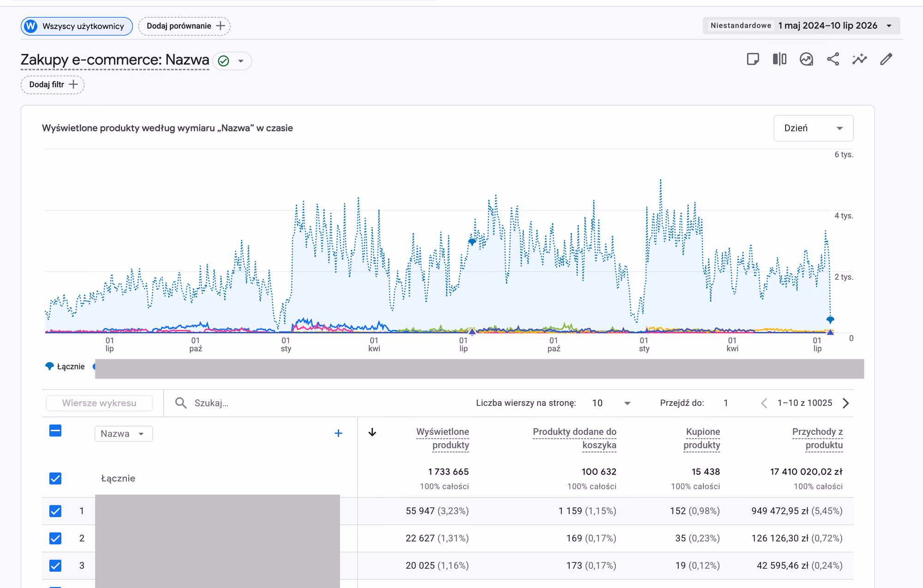Click the chart end marker pin at right edge

[x=830, y=320]
